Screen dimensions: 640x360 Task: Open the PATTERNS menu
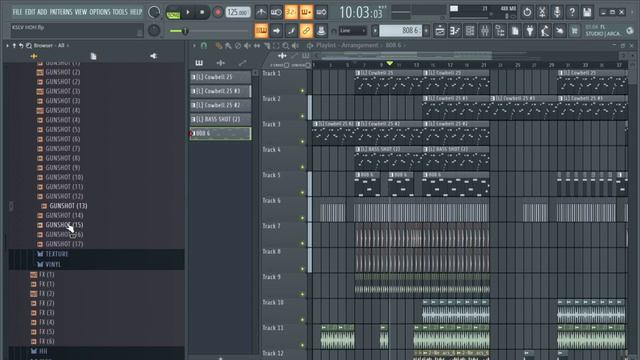pyautogui.click(x=61, y=12)
